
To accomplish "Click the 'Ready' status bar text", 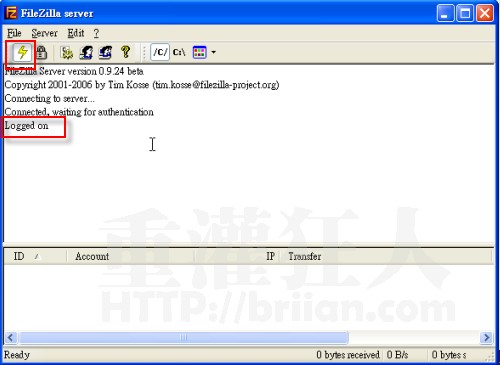I will point(17,355).
